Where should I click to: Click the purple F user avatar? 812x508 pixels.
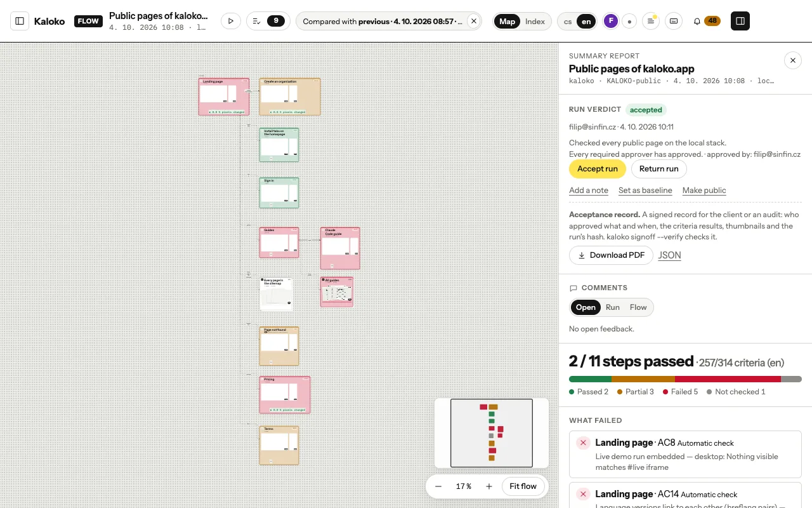610,21
